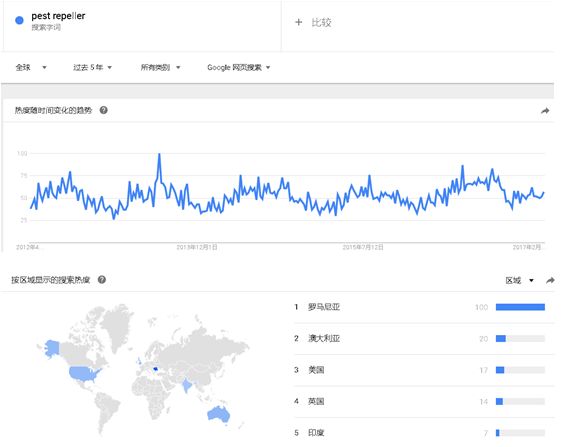
Task: Expand the 区域 dropdown above rankings
Action: pos(519,280)
